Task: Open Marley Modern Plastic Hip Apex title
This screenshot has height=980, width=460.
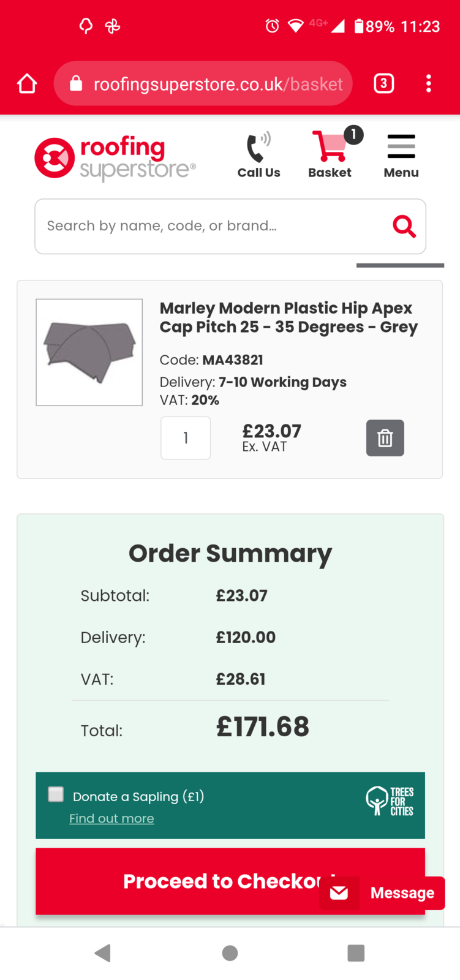Action: [288, 317]
